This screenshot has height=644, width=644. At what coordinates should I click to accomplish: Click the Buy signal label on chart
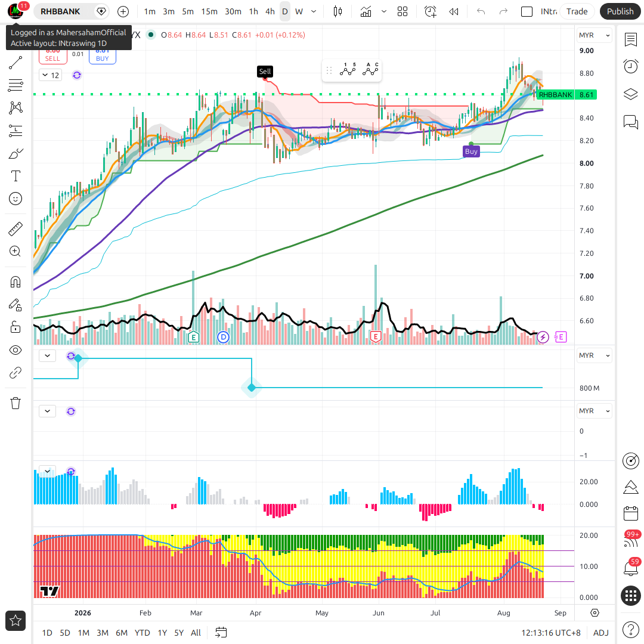coord(471,151)
